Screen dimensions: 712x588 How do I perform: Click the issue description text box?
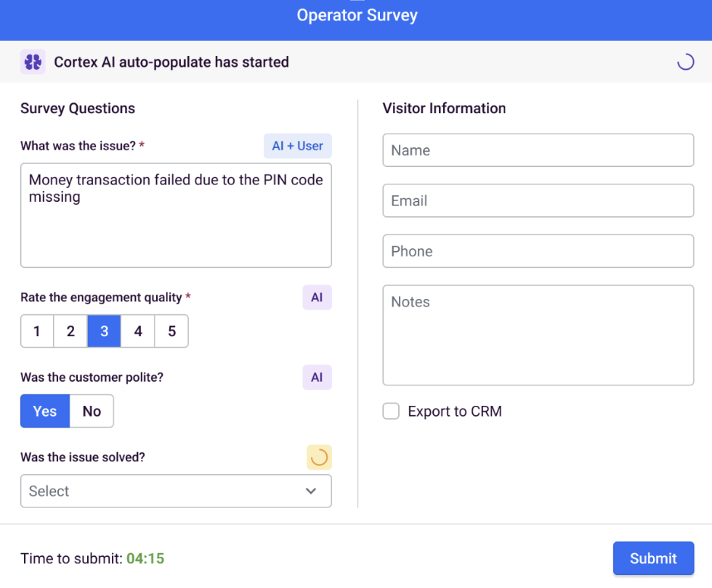tap(176, 216)
